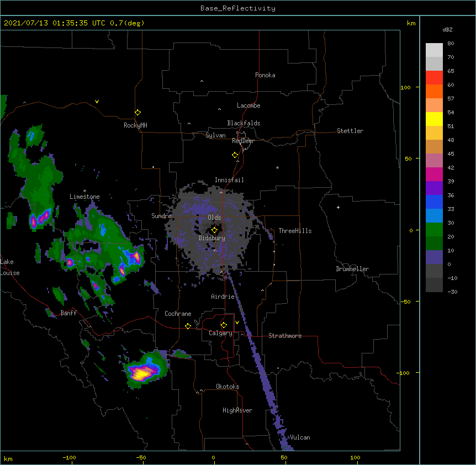Select the red 60-65 dBZ legend swatch

click(x=434, y=78)
